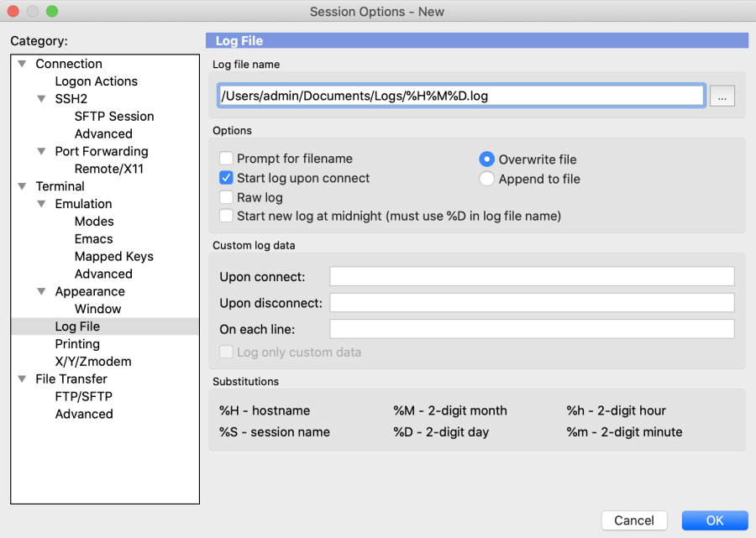The height and width of the screenshot is (538, 756).
Task: Open the Logon Actions category
Action: 96,81
